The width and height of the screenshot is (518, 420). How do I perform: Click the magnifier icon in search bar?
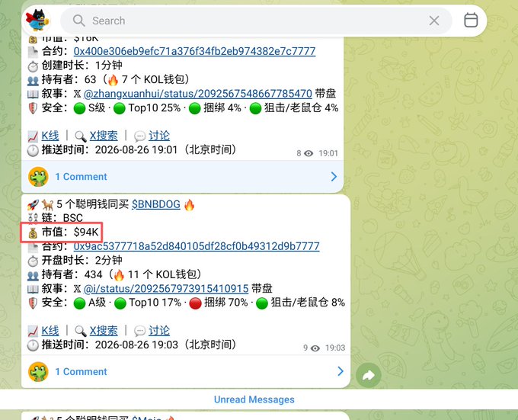click(x=79, y=21)
